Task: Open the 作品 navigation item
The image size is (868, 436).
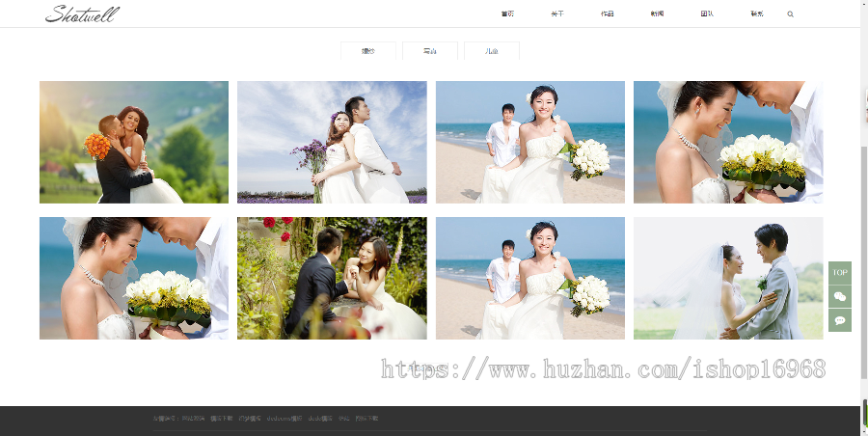Action: coord(607,14)
